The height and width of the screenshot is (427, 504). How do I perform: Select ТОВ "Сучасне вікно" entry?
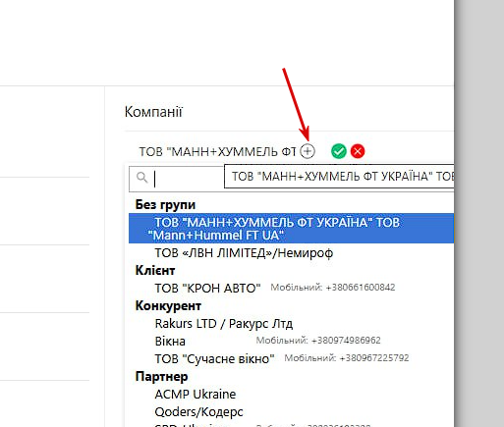tap(214, 359)
